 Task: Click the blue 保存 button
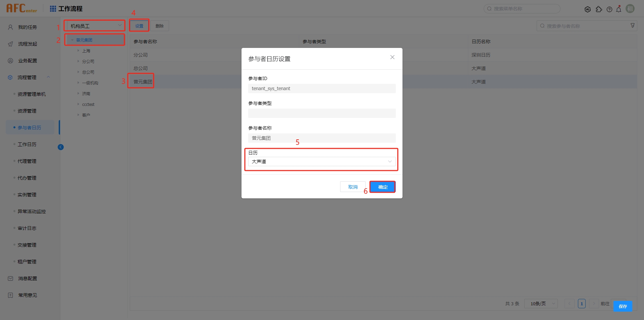(x=623, y=306)
